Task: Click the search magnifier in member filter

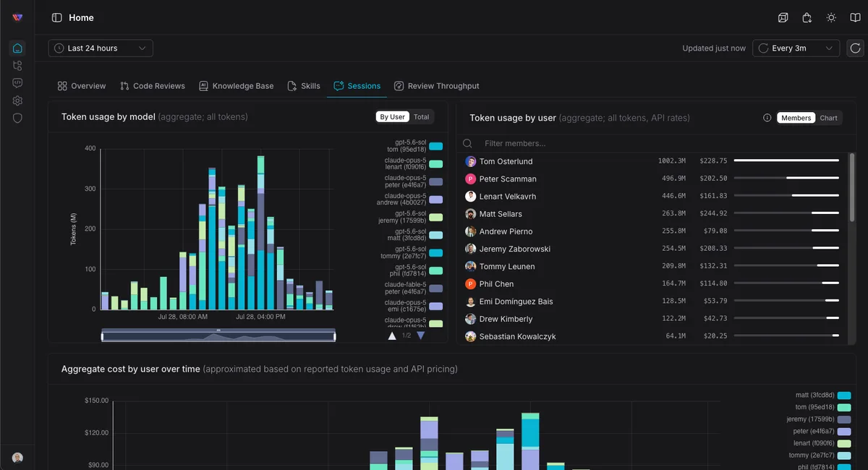Action: tap(468, 143)
